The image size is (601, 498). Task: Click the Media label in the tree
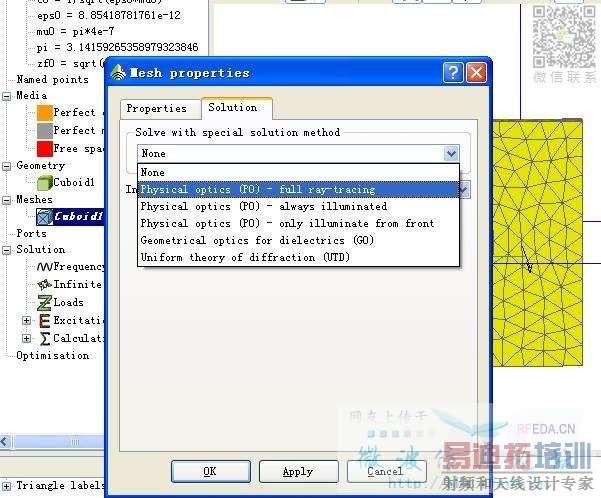31,95
